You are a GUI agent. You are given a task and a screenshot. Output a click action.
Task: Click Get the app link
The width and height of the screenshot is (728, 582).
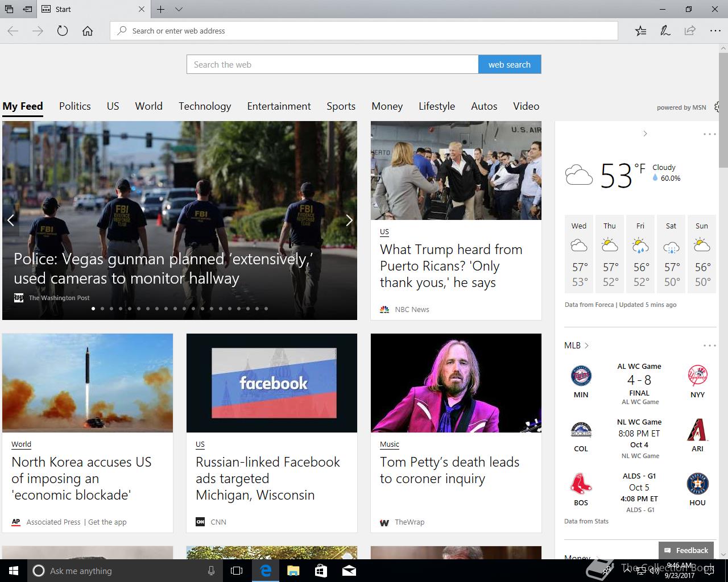pyautogui.click(x=107, y=522)
